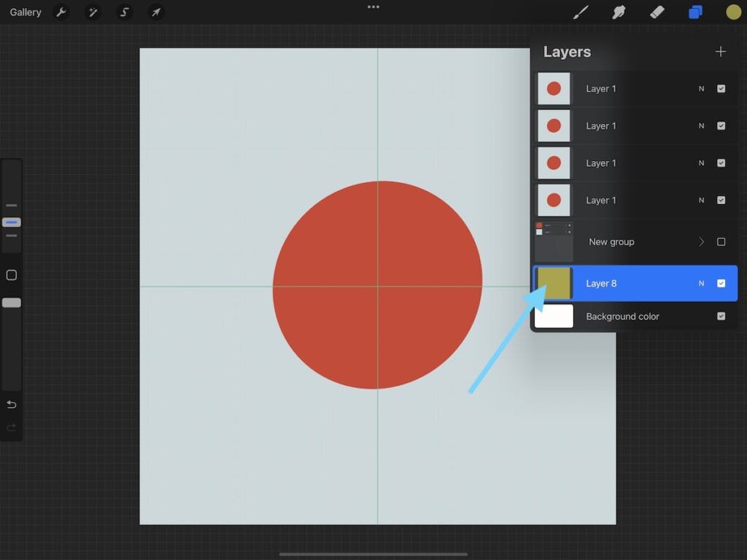Select the Background color layer
This screenshot has width=747, height=560.
[622, 316]
